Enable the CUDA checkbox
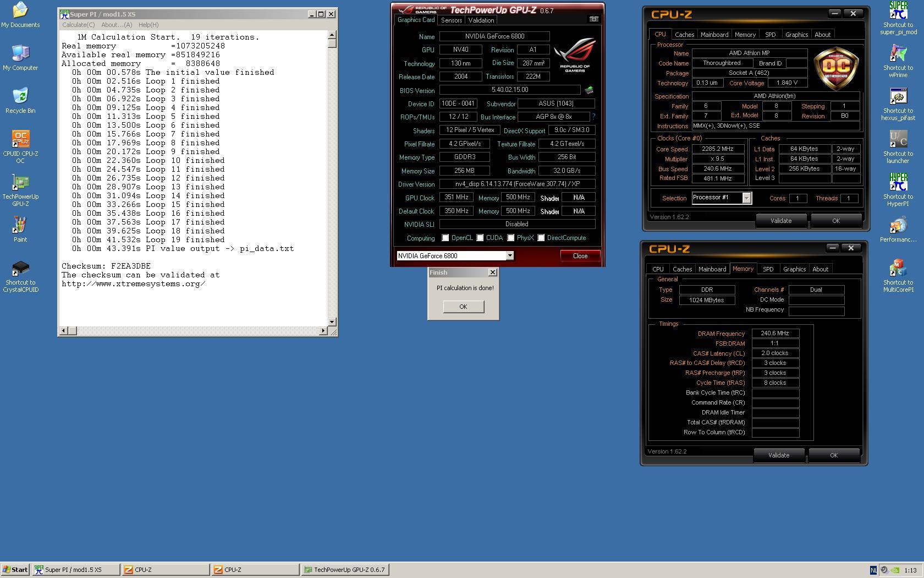The height and width of the screenshot is (578, 924). point(480,238)
